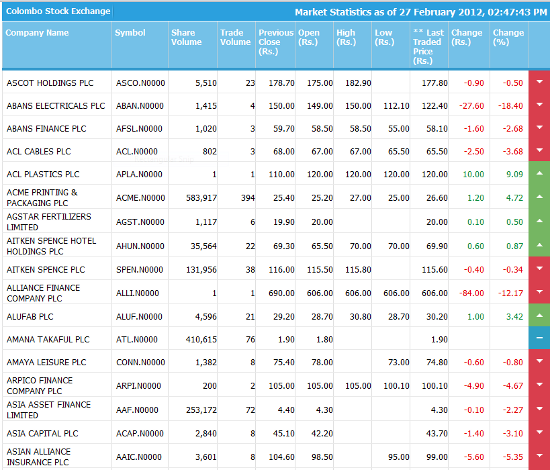Select the ASCOT HOLDINGS PLC company name

pyautogui.click(x=50, y=83)
